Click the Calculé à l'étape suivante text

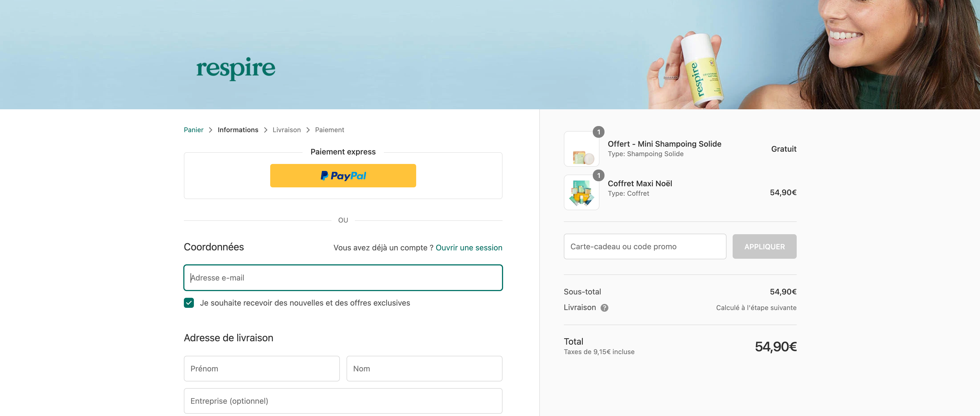tap(756, 308)
